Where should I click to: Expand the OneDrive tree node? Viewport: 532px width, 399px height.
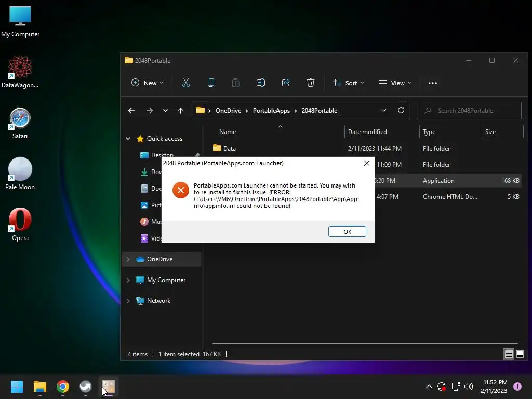pyautogui.click(x=128, y=259)
